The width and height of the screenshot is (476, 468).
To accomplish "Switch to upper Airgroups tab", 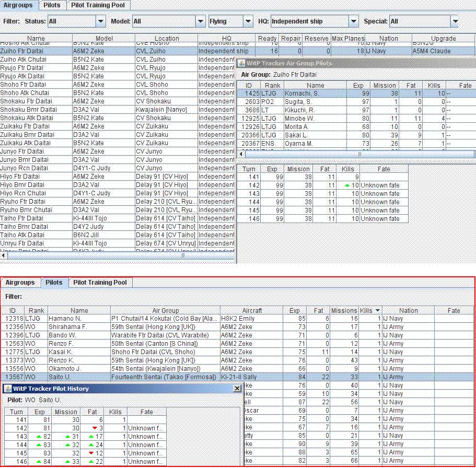I will tap(18, 5).
